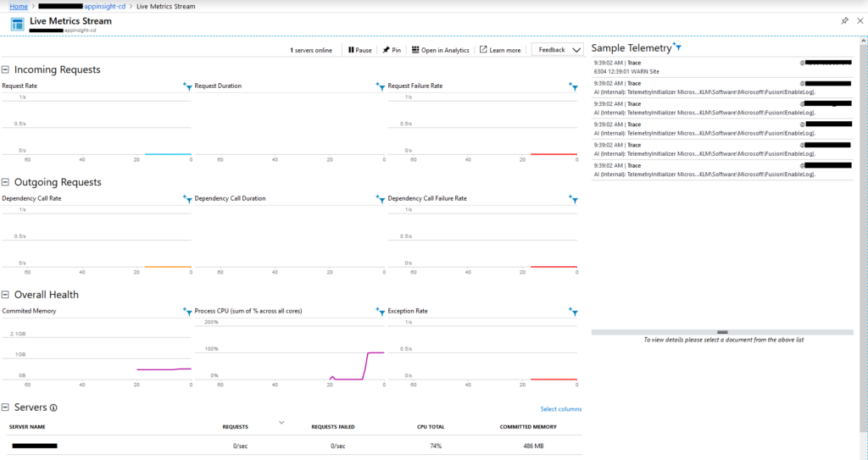Click CPU TOTAL column header
Viewport: 868px width, 460px height.
click(431, 427)
